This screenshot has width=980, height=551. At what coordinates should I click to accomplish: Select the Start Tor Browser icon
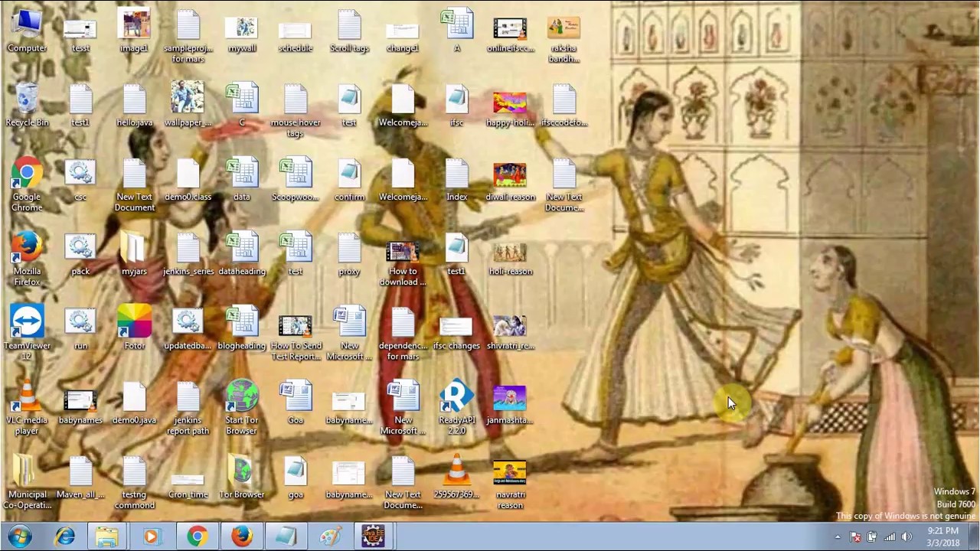242,407
